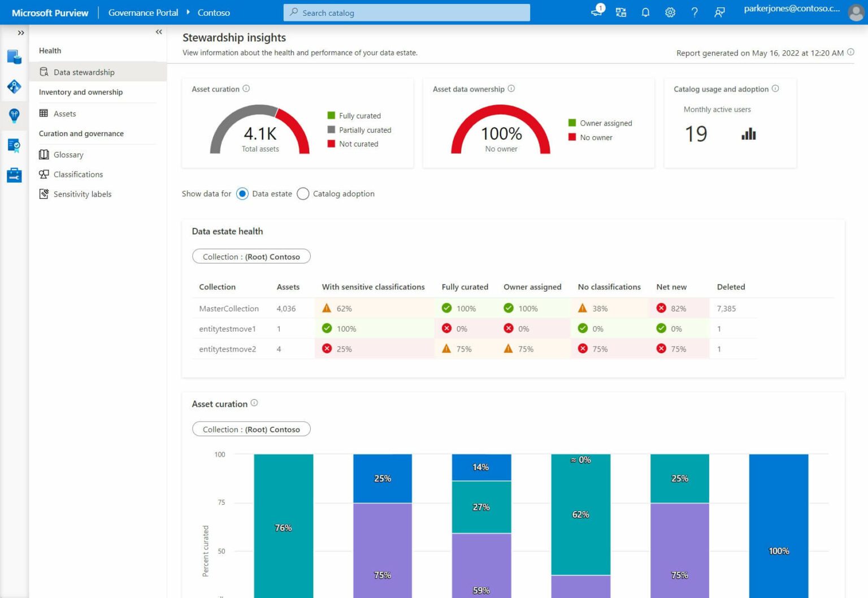The height and width of the screenshot is (598, 868).
Task: Select Data stewardship in the navigation
Action: coord(83,72)
